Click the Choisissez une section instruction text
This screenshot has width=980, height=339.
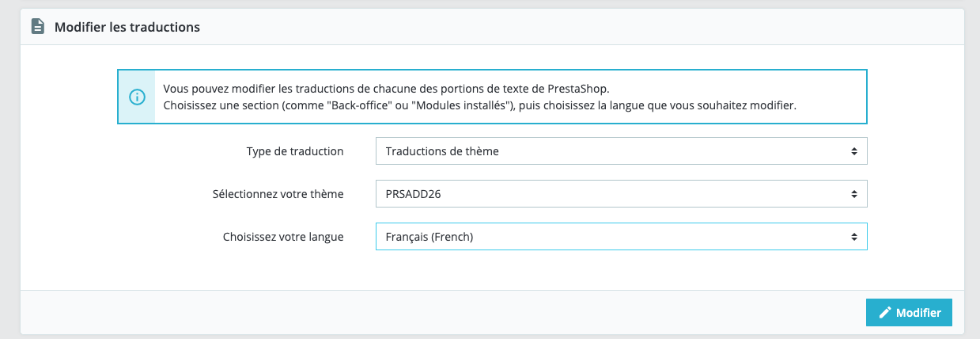[x=479, y=105]
